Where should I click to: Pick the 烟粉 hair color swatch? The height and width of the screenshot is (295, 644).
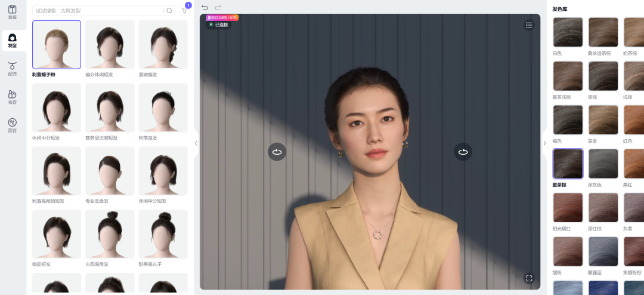(x=568, y=251)
